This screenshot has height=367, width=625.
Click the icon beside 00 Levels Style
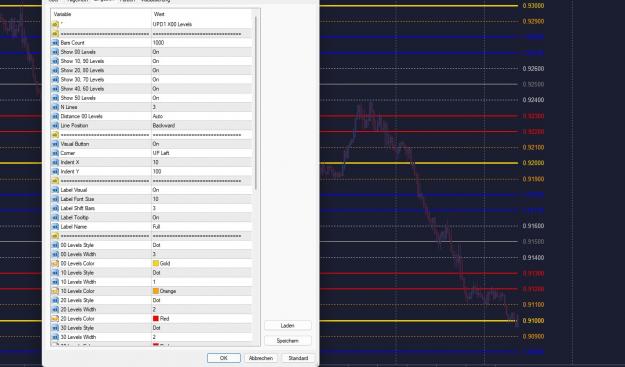(x=55, y=245)
